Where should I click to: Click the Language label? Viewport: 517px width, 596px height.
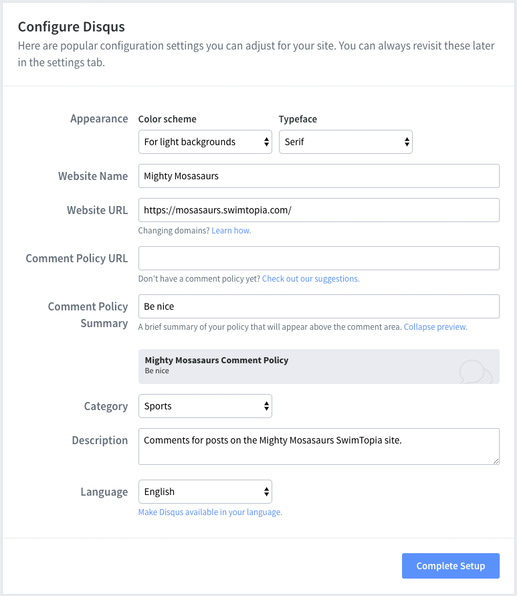coord(104,492)
